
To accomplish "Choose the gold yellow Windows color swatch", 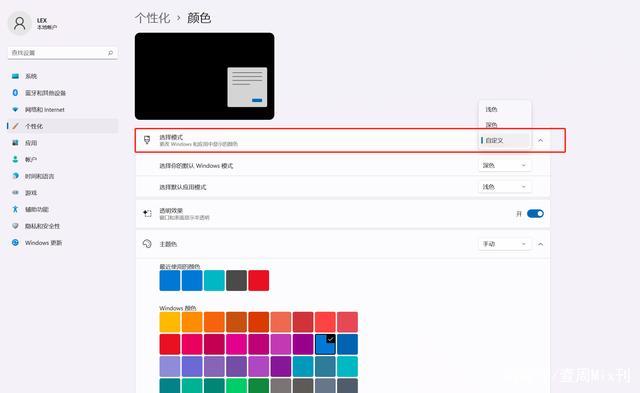I will [170, 322].
